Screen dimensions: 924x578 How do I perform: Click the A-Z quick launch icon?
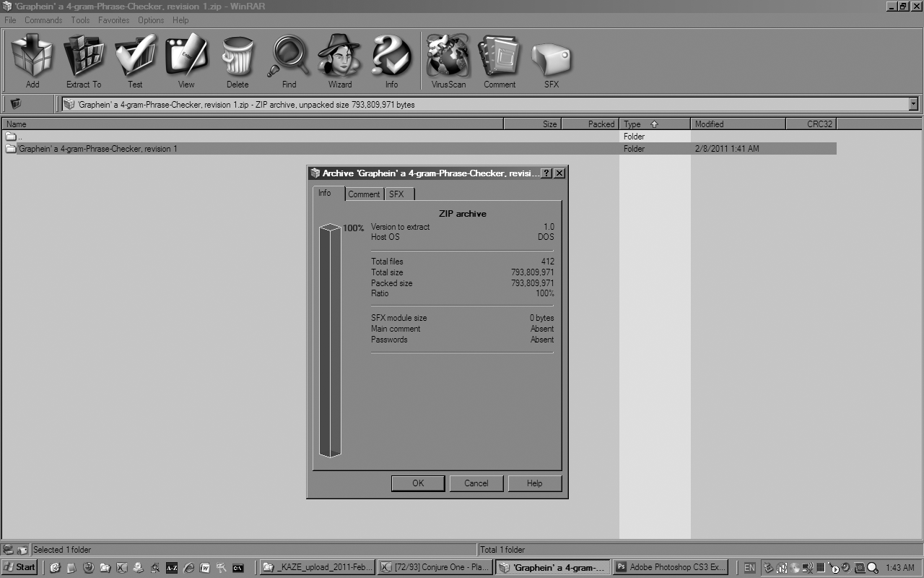[x=172, y=567]
